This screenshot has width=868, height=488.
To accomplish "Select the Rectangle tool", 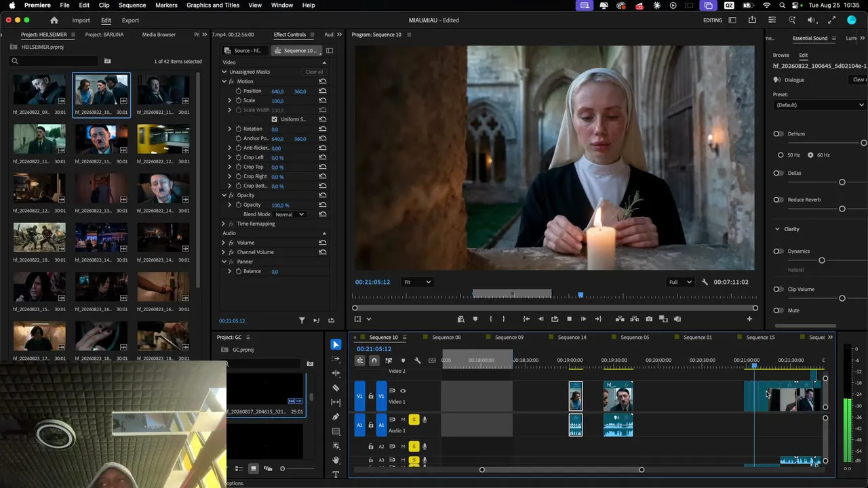I will pyautogui.click(x=336, y=431).
